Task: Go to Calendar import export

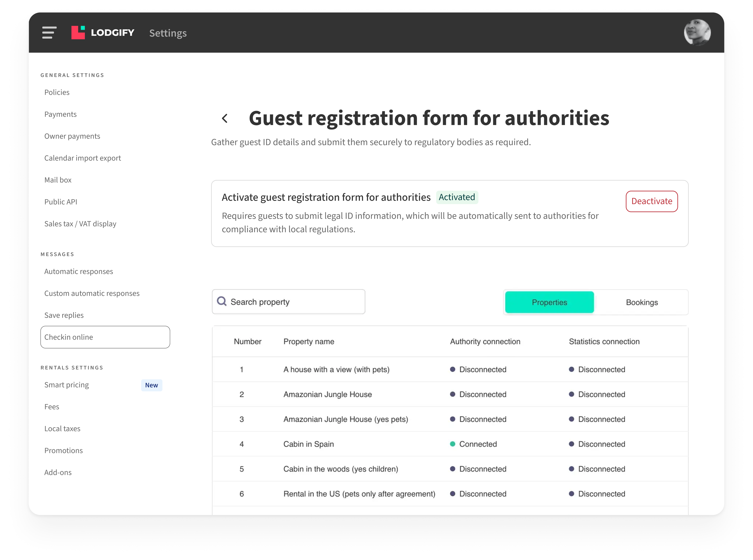Action: pyautogui.click(x=82, y=158)
